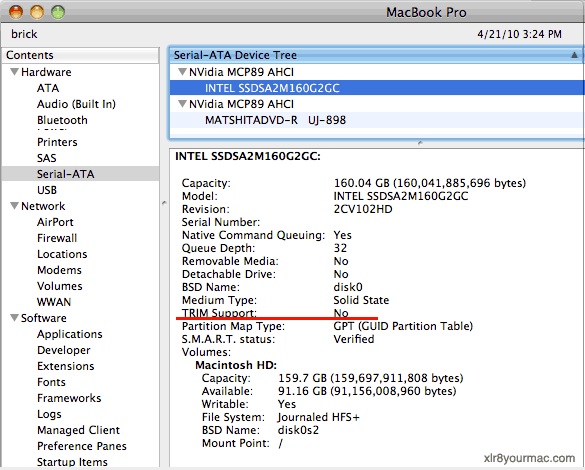The height and width of the screenshot is (470, 585).
Task: Open Modems under Network
Action: (59, 270)
